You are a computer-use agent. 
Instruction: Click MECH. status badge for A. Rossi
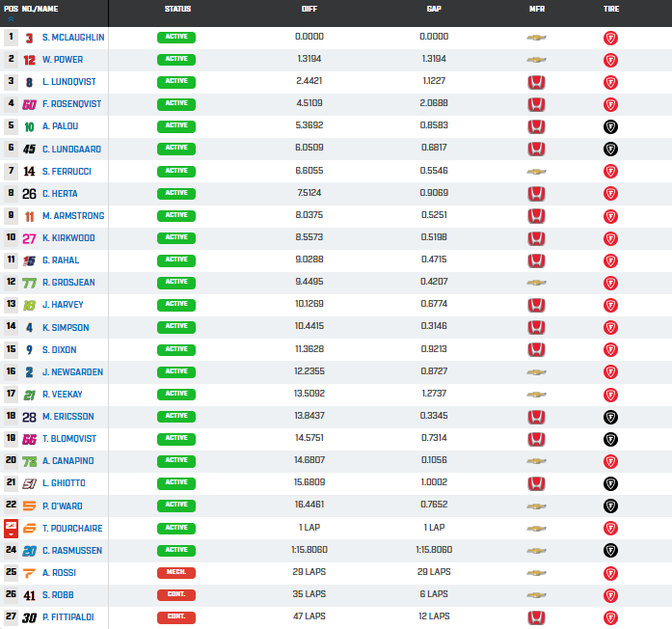[x=176, y=572]
